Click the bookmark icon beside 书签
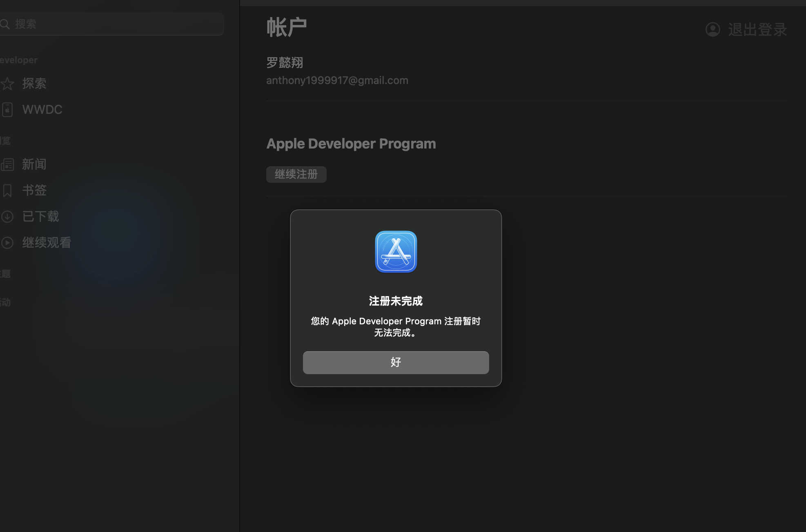This screenshot has width=806, height=532. tap(8, 190)
